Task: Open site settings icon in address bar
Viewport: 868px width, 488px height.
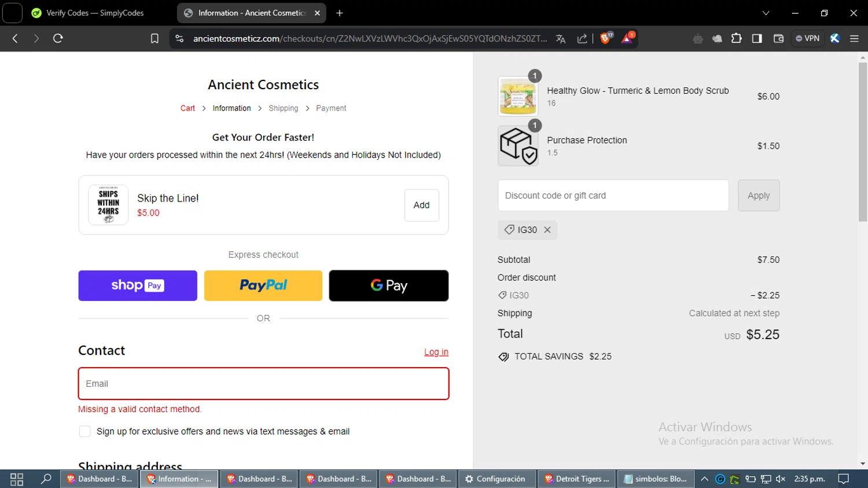Action: (179, 38)
